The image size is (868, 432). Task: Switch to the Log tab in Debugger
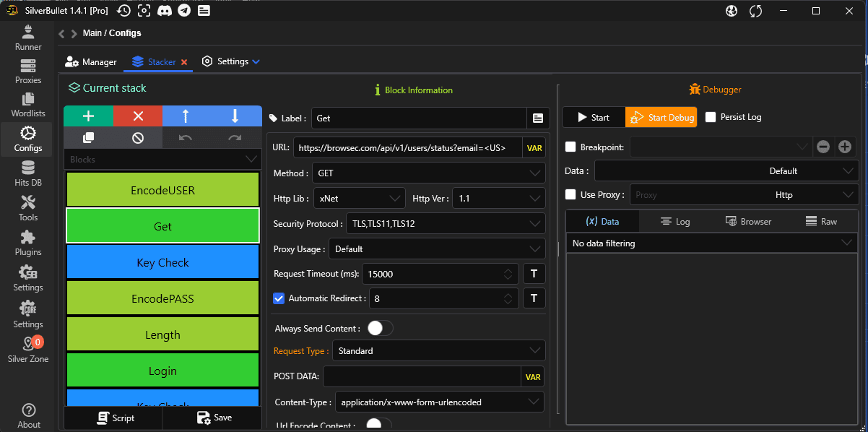[x=675, y=222]
